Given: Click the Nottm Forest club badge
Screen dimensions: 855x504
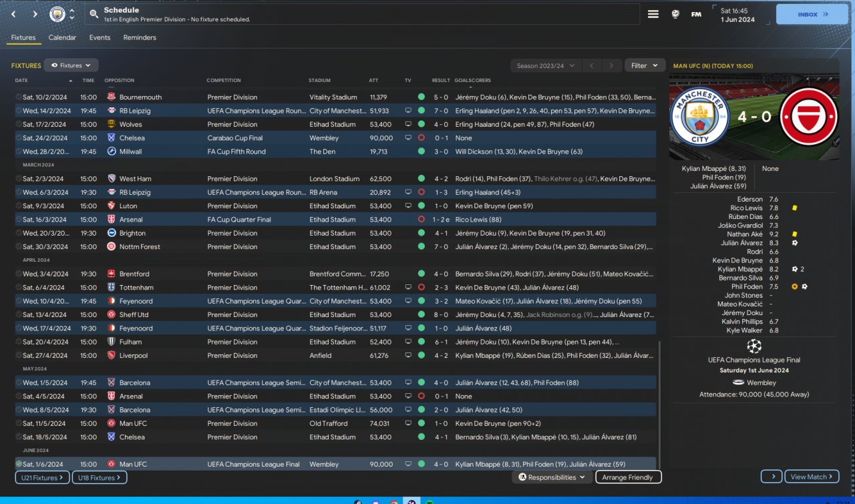Looking at the screenshot, I should pyautogui.click(x=112, y=246).
